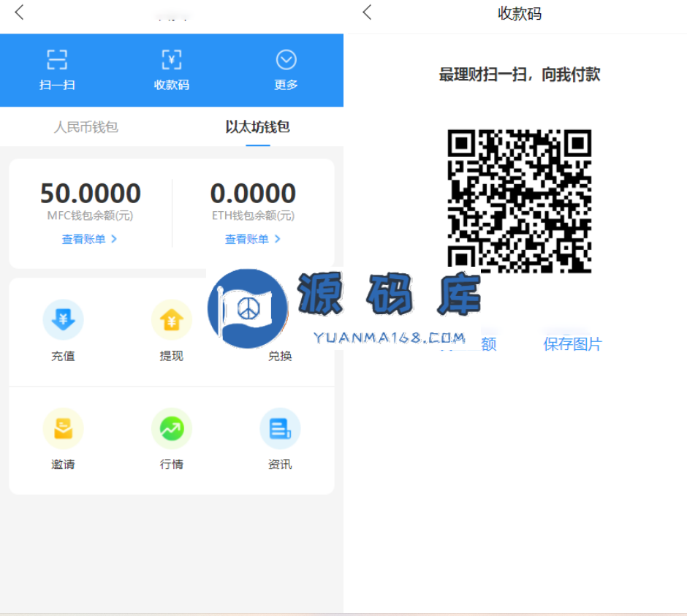Open the 扫一扫 scanner icon
Image resolution: width=687 pixels, height=616 pixels.
[x=57, y=60]
